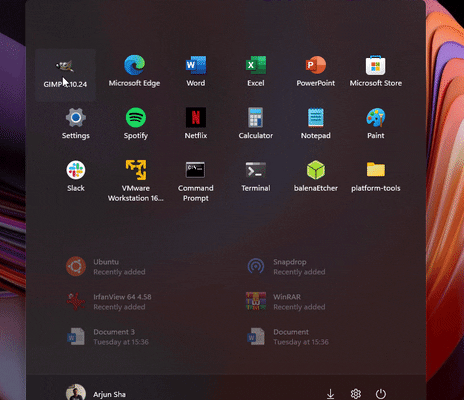Open Word from the pinned apps
The image size is (464, 400).
[196, 72]
